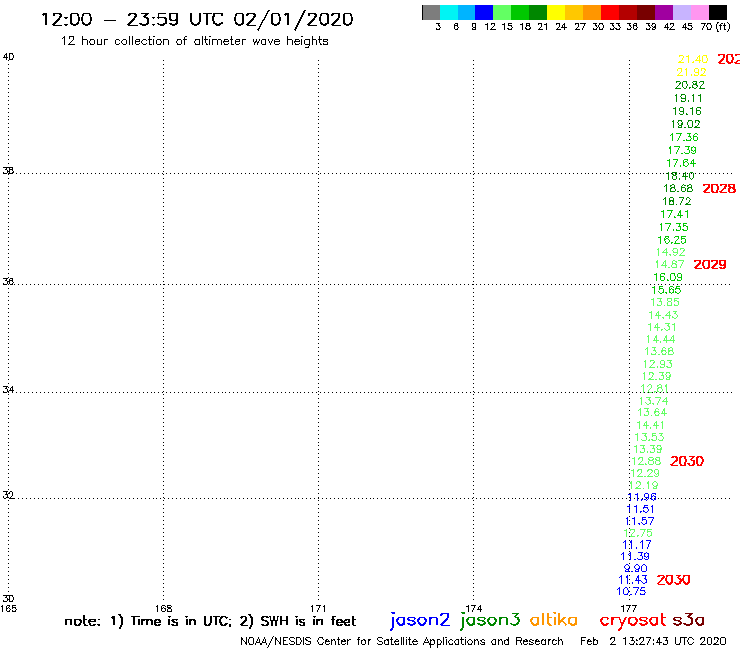
Task: Click the s3a satellite label
Action: (x=688, y=620)
